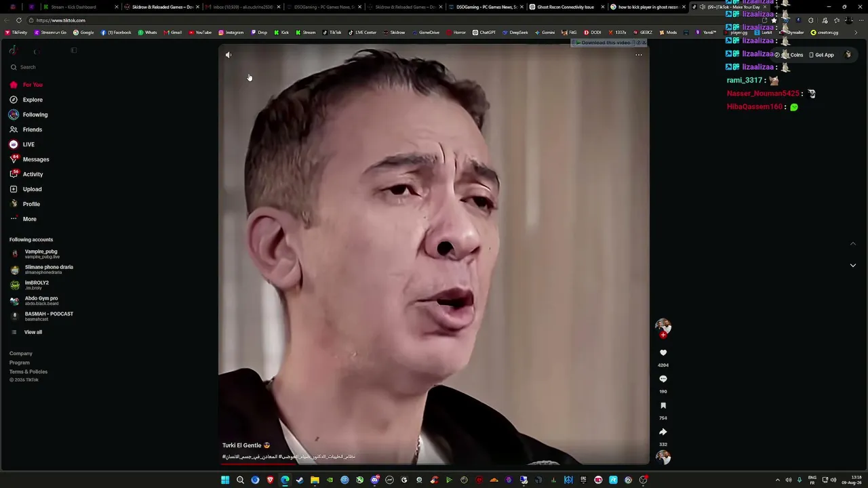Open the video comments
The image size is (868, 488).
(x=663, y=379)
